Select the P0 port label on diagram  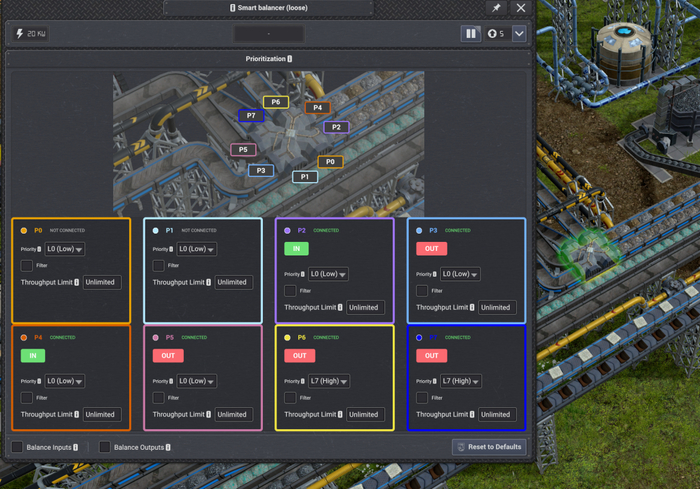pyautogui.click(x=330, y=162)
